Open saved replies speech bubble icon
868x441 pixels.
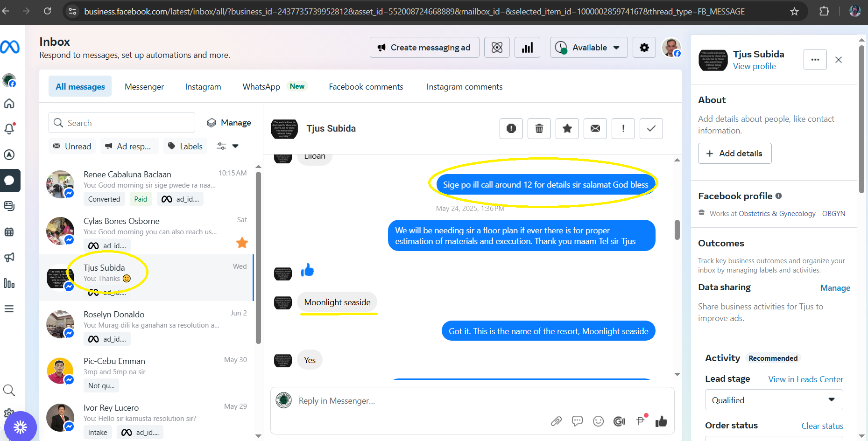click(578, 421)
